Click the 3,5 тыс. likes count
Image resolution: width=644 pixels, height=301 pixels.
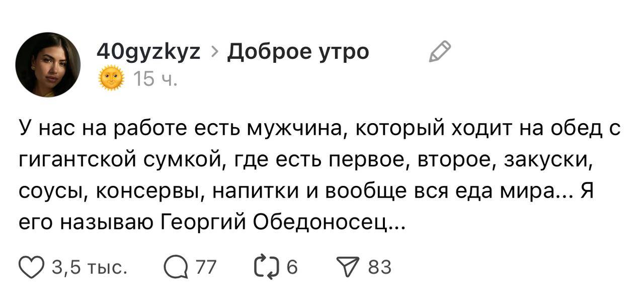[x=91, y=267]
